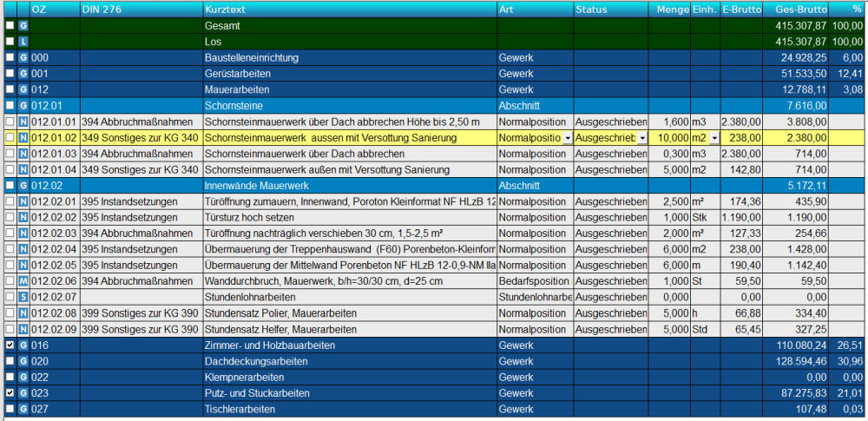Click the G icon of Dachdeckungsarbeiten row
The width and height of the screenshot is (868, 421).
coord(23,361)
